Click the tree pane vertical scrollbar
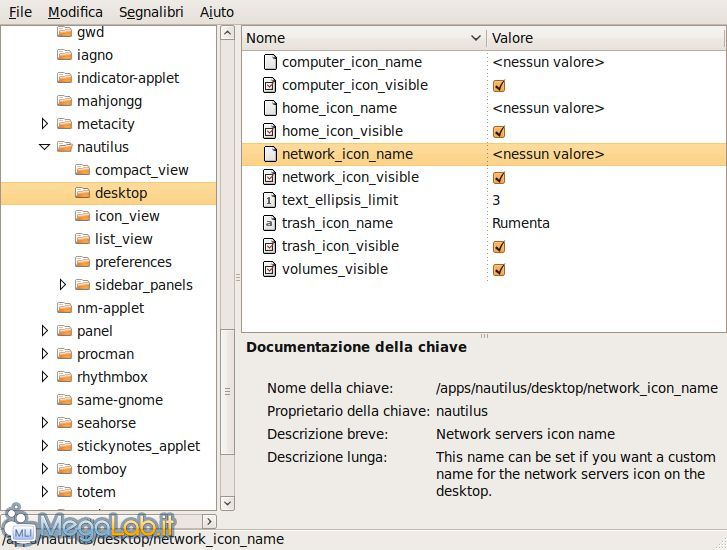 pyautogui.click(x=227, y=250)
